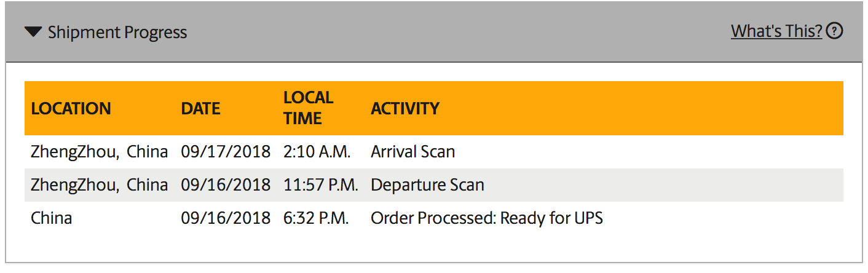868x273 pixels.
Task: Click the Arrival Scan activity entry
Action: 413,152
